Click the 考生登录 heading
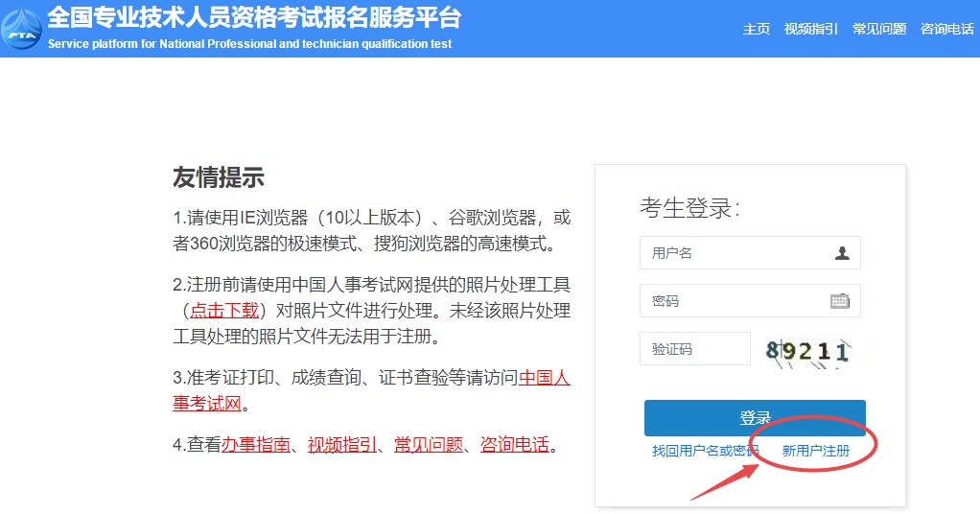 [x=690, y=207]
